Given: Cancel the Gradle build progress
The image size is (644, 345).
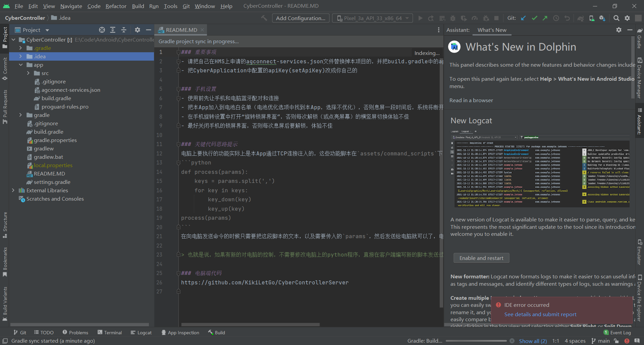Looking at the screenshot, I should coord(512,341).
